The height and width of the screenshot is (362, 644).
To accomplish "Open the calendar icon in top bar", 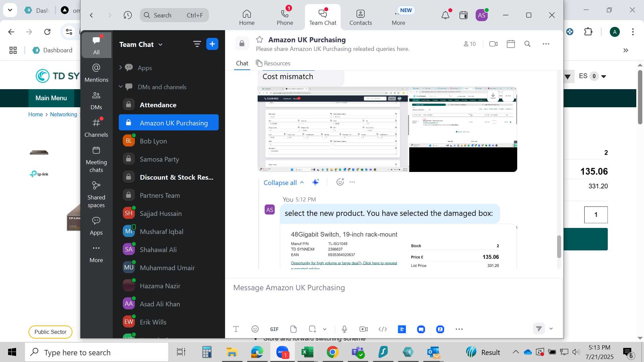I will (464, 15).
